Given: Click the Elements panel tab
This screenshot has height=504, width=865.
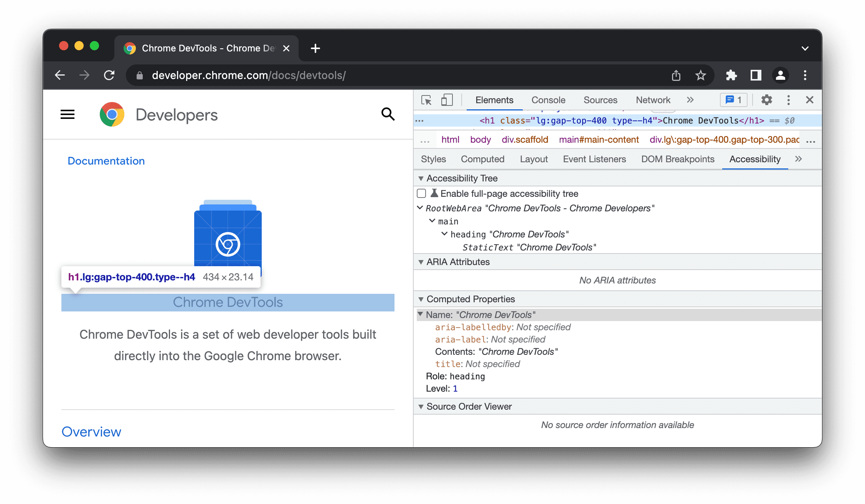Looking at the screenshot, I should [494, 100].
